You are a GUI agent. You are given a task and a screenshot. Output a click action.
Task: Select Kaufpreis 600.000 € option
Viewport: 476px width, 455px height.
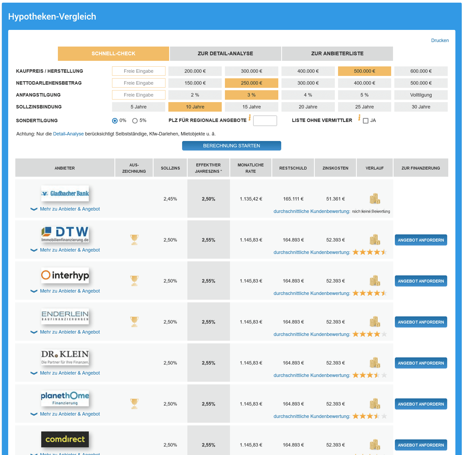pos(421,71)
